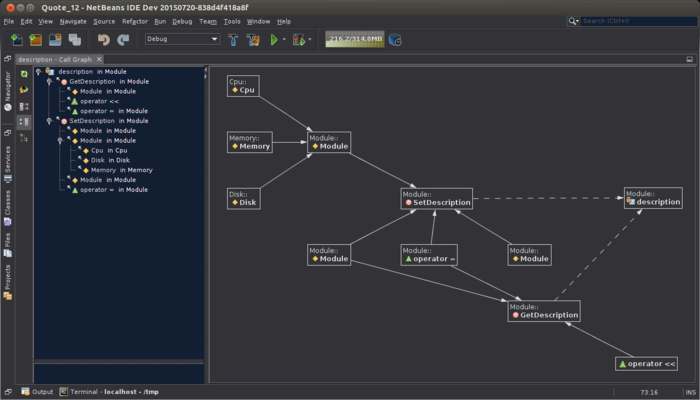Click the Redo arrow icon
The width and height of the screenshot is (700, 400).
pyautogui.click(x=123, y=40)
